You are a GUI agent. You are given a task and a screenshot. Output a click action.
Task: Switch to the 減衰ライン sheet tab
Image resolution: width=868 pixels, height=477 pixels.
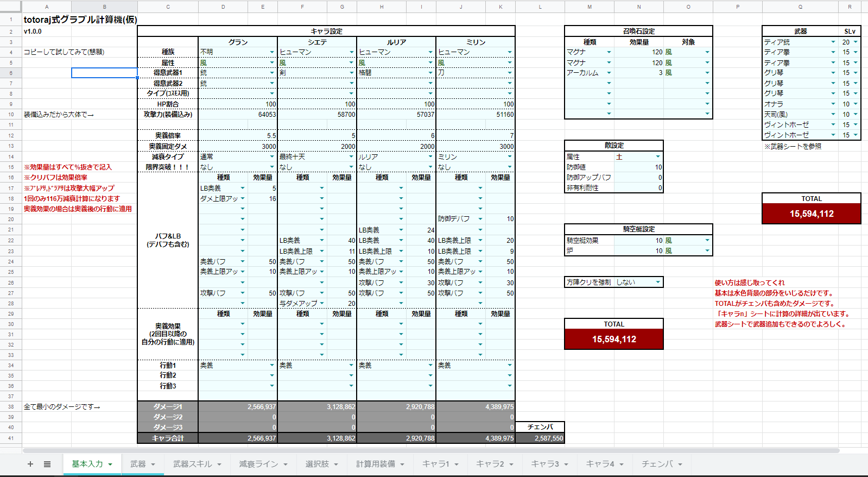[263, 464]
